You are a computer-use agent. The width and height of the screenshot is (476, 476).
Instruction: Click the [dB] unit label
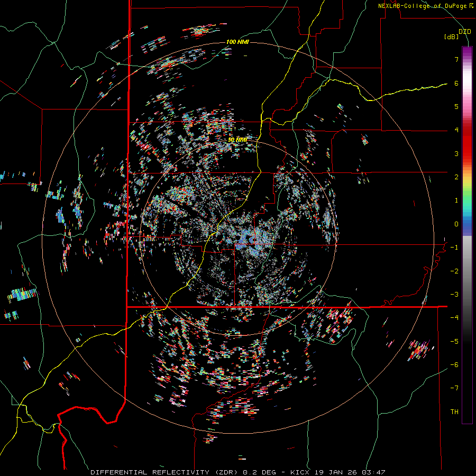452,36
